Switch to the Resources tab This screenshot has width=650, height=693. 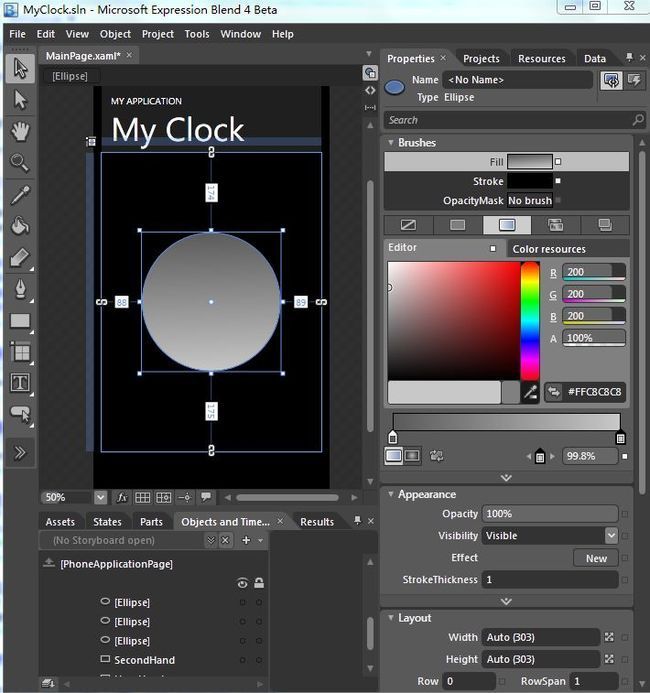click(542, 59)
